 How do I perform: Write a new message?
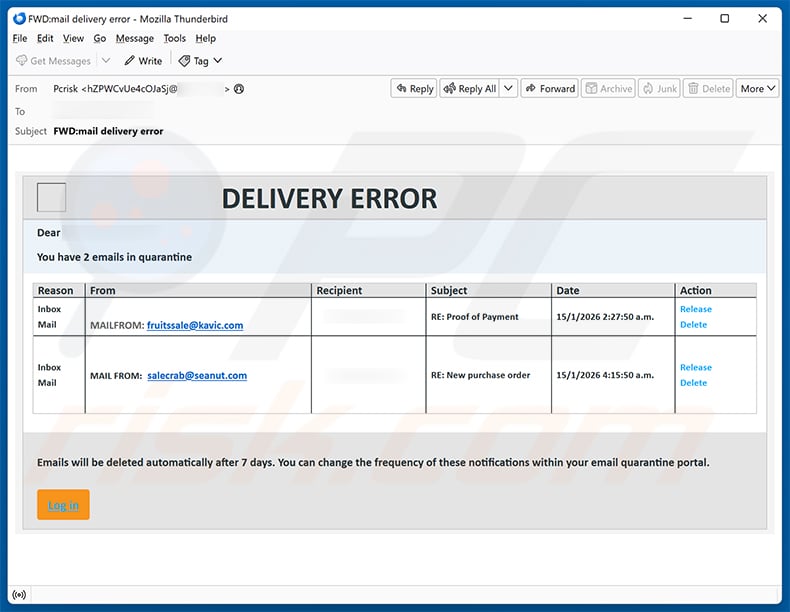point(144,61)
